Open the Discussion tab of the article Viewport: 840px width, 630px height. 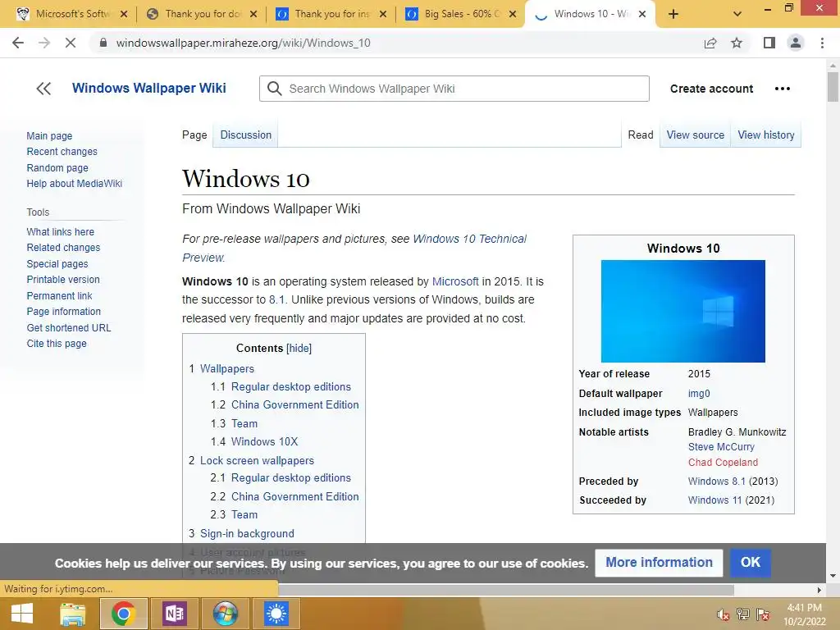246,135
